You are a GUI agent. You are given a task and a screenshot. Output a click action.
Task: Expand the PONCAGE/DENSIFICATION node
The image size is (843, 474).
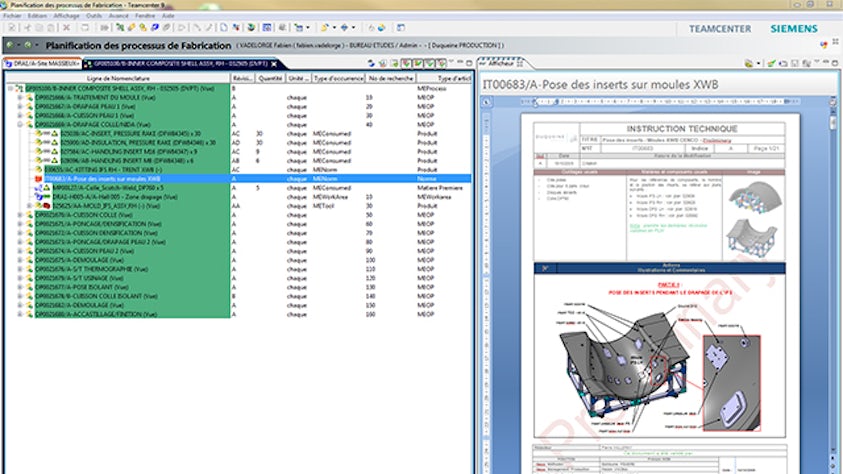click(19, 224)
